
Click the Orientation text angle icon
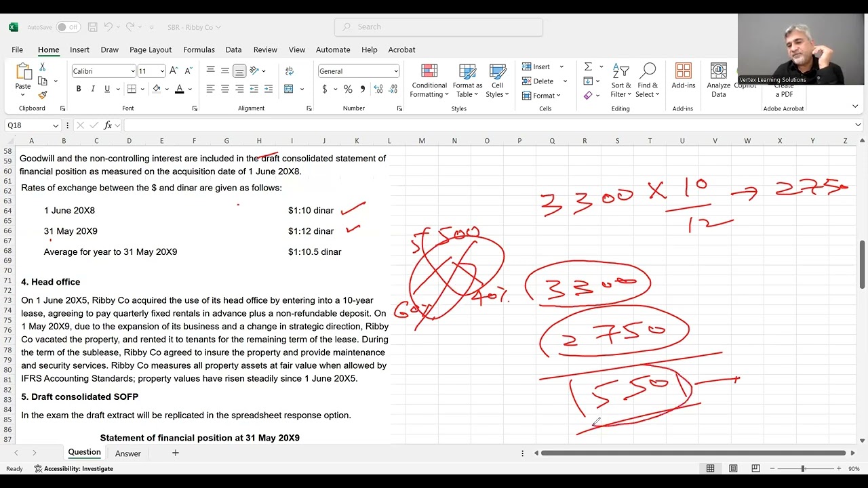pyautogui.click(x=255, y=70)
